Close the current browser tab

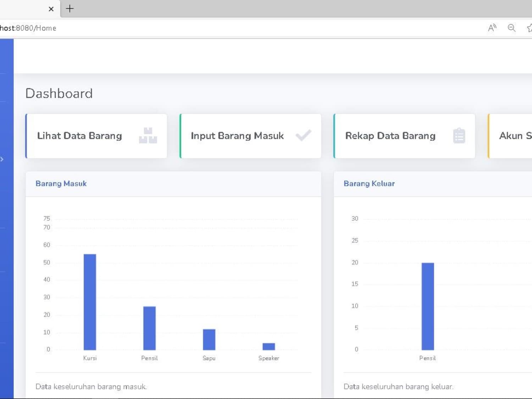click(x=51, y=9)
